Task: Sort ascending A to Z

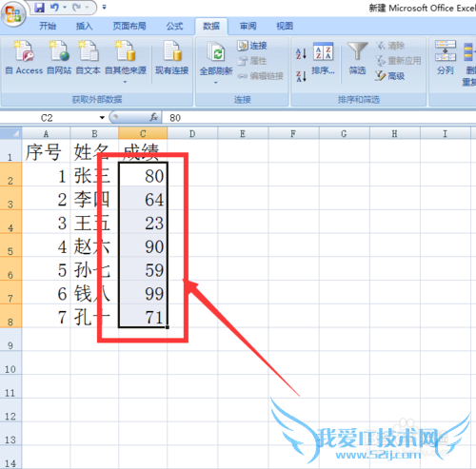Action: (301, 53)
